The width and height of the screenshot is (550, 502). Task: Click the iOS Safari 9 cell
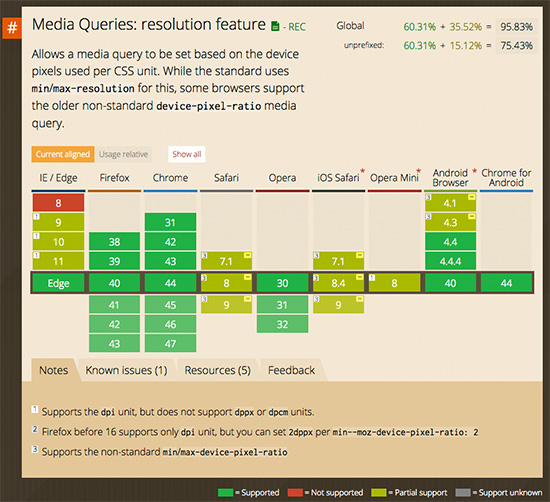tap(338, 304)
